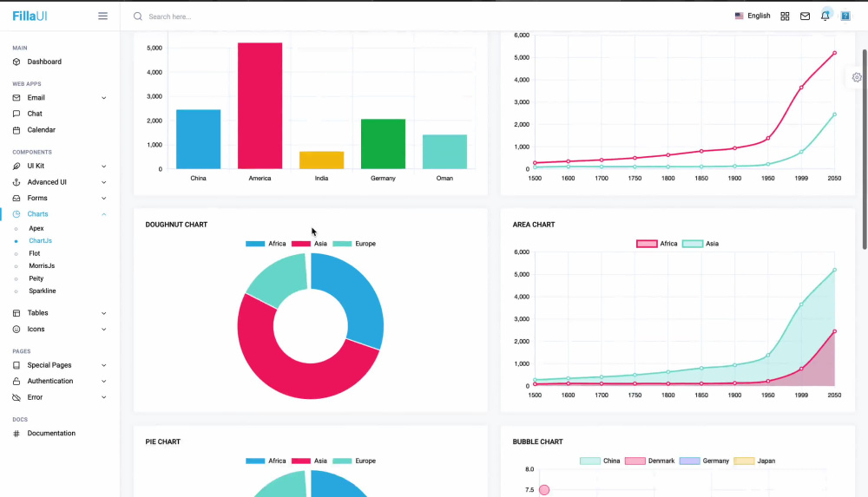868x497 pixels.
Task: Expand the Email submenu chevron
Action: tap(103, 98)
